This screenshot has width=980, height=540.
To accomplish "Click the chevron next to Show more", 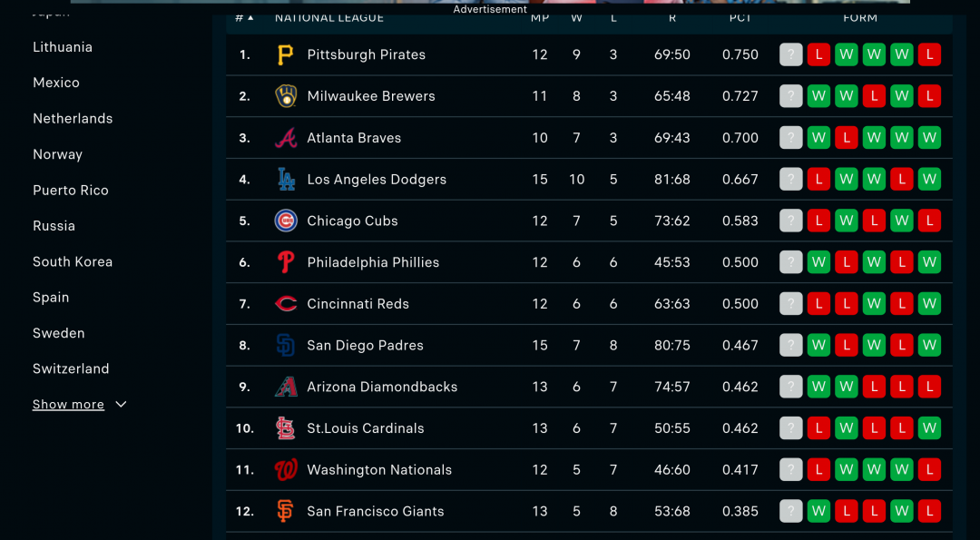I will click(x=122, y=405).
